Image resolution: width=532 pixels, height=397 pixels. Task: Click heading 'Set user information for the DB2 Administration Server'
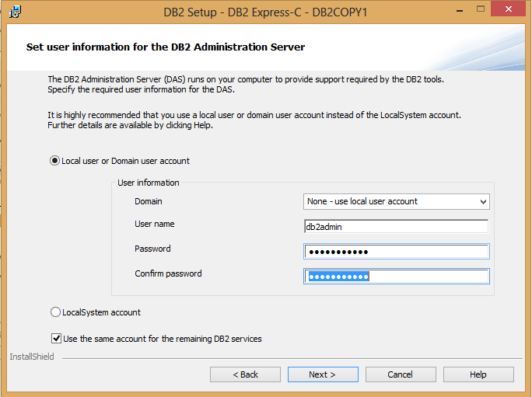[x=166, y=47]
